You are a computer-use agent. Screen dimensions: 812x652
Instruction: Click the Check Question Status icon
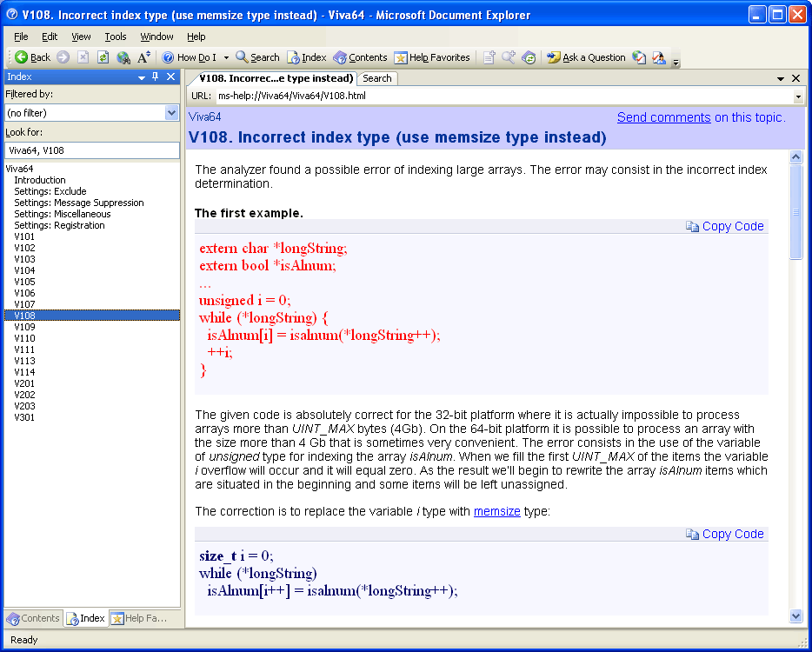coord(639,57)
